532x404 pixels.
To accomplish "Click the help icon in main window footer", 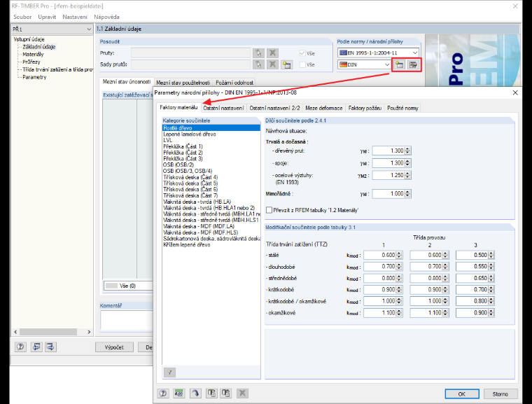I will click(20, 347).
